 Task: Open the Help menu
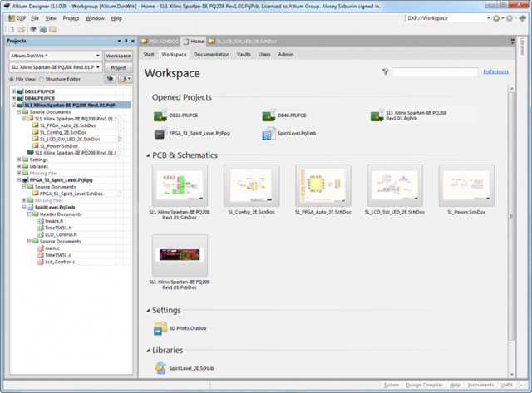pos(116,18)
